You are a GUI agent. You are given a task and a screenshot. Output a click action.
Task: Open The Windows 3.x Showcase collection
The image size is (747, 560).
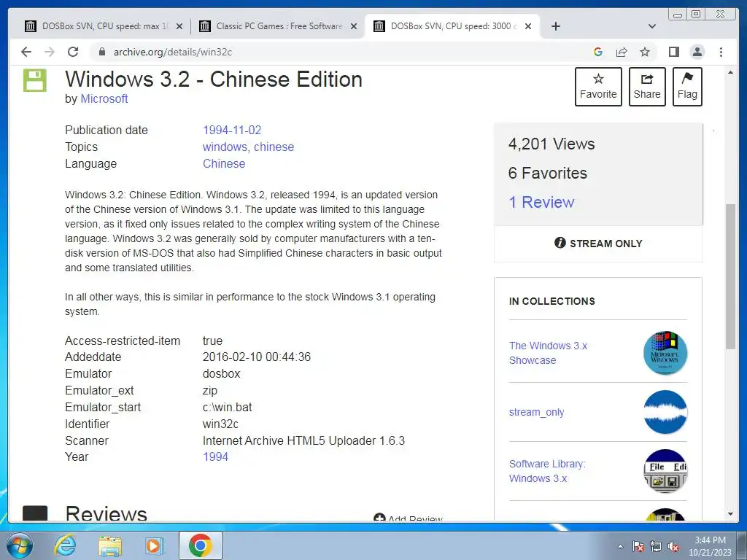tap(548, 353)
